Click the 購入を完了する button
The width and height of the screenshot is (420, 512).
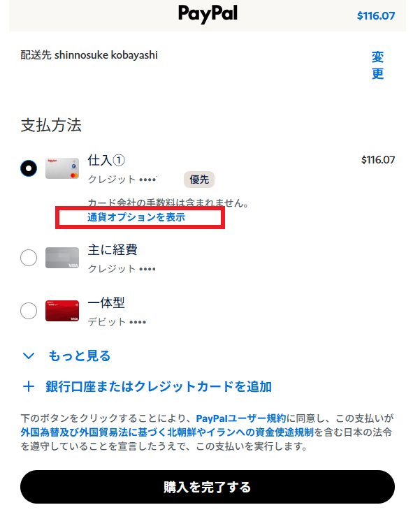coord(208,487)
